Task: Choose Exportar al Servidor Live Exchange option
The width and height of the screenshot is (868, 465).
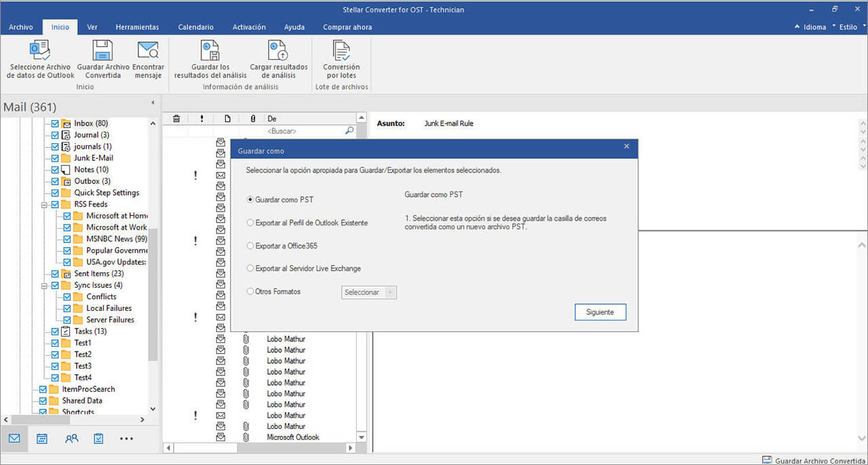Action: coord(250,268)
